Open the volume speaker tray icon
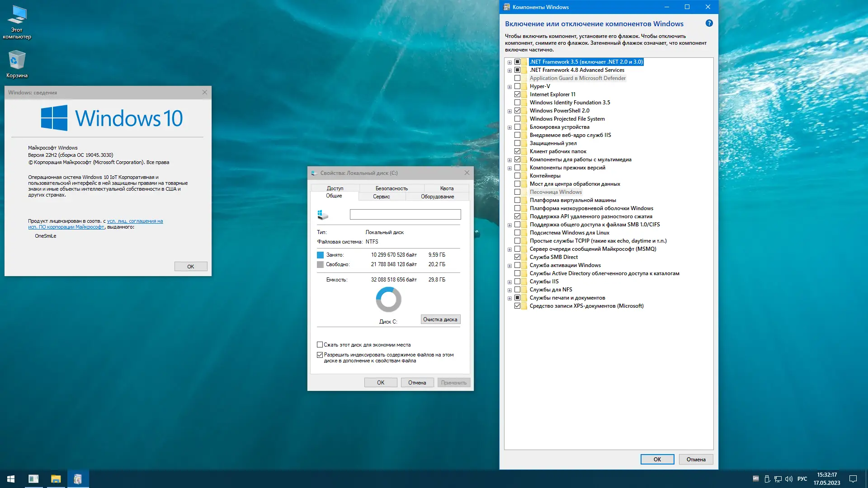 789,479
